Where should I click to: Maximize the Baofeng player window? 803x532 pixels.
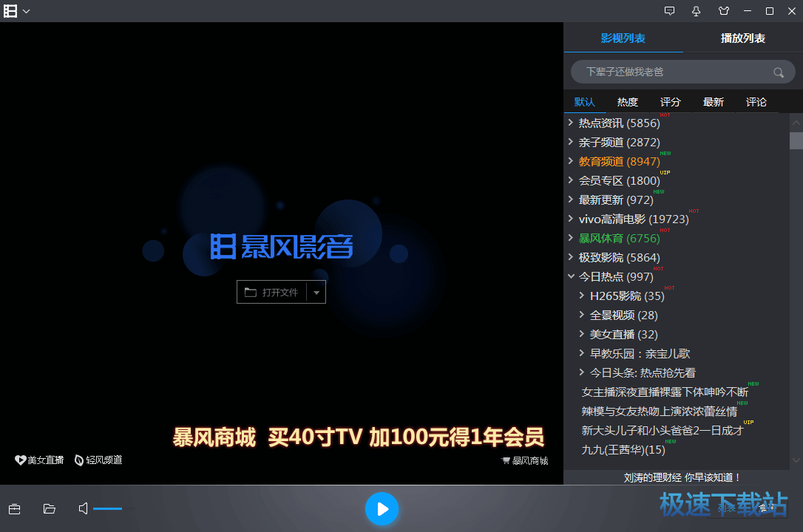click(x=770, y=11)
